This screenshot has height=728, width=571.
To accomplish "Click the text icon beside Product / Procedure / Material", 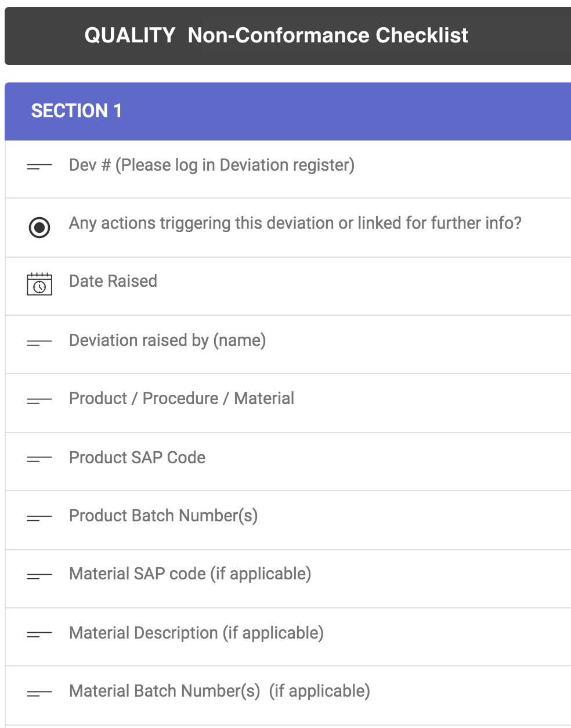I will 39,401.
